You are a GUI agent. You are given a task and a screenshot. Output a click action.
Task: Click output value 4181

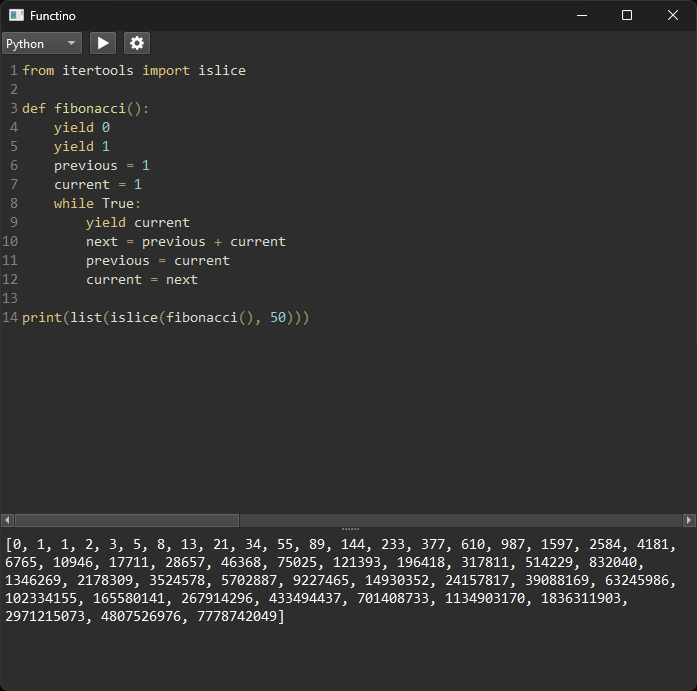coord(653,544)
